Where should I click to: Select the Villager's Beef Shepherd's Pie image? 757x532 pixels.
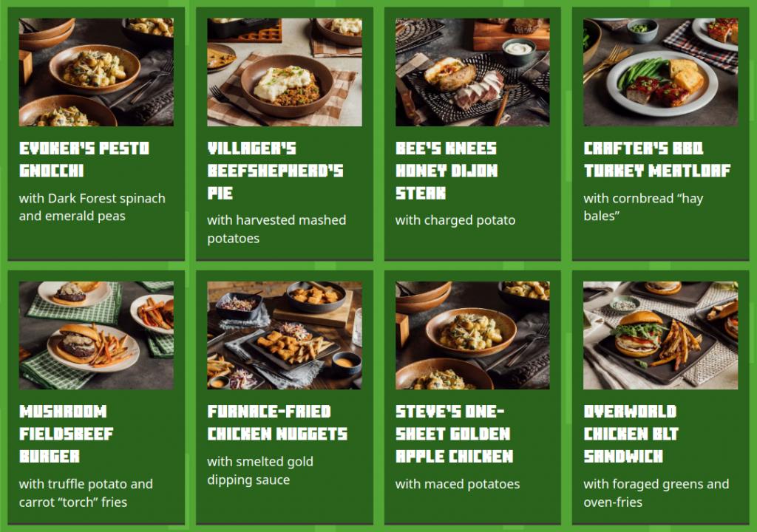285,72
